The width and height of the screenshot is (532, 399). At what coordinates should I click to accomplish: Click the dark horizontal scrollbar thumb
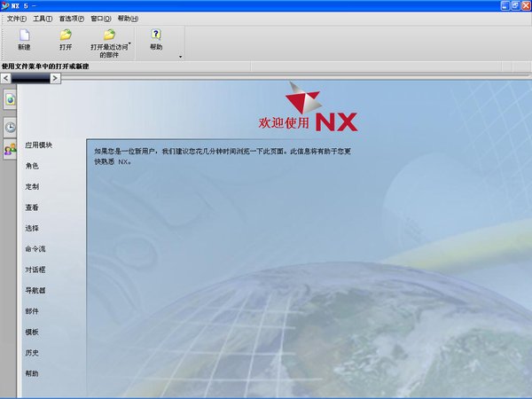click(30, 78)
